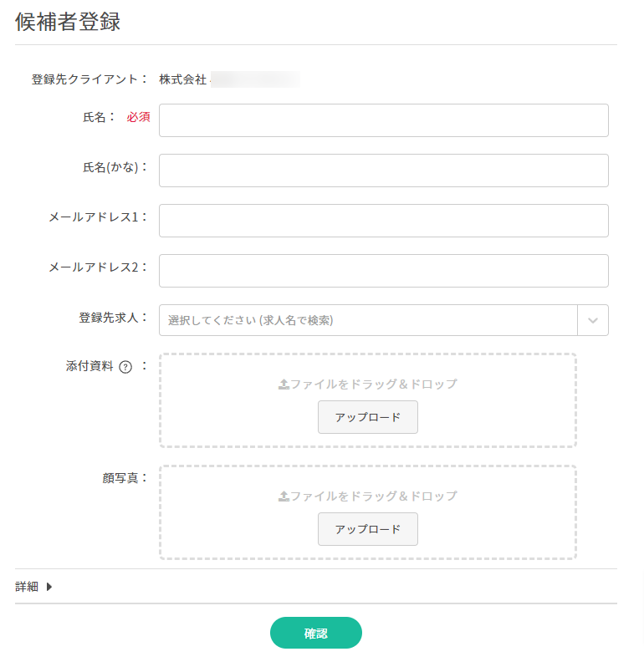The height and width of the screenshot is (667, 644).
Task: Click the help icon beside 添付資料
Action: tap(126, 367)
